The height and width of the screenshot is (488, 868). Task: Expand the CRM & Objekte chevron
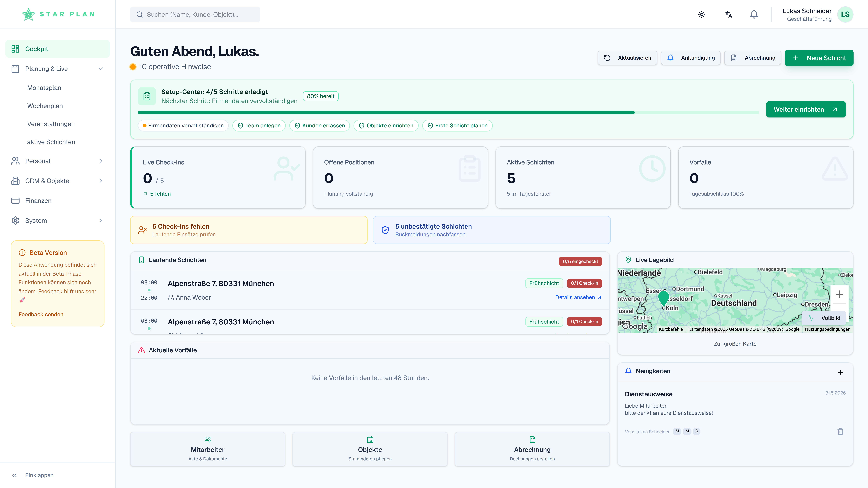[x=101, y=181]
